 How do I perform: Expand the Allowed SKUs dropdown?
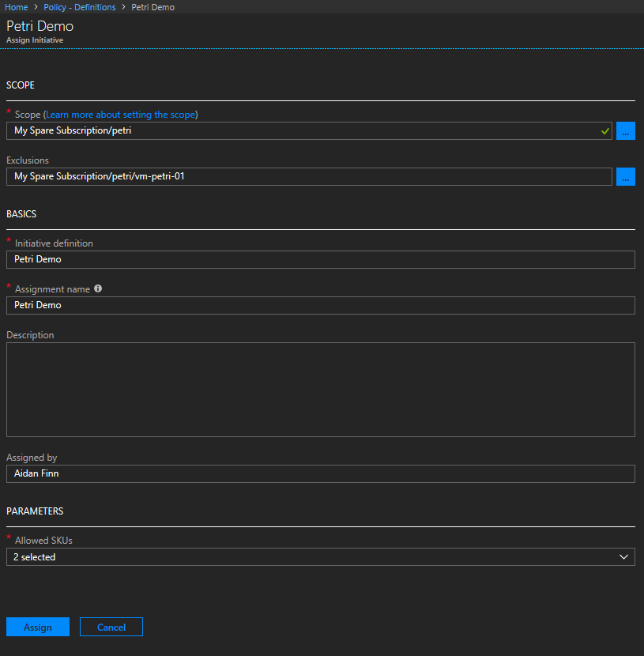click(321, 557)
